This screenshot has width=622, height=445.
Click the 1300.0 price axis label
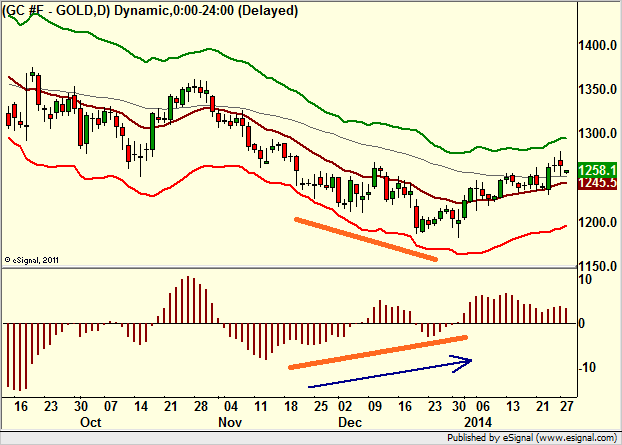click(x=597, y=133)
